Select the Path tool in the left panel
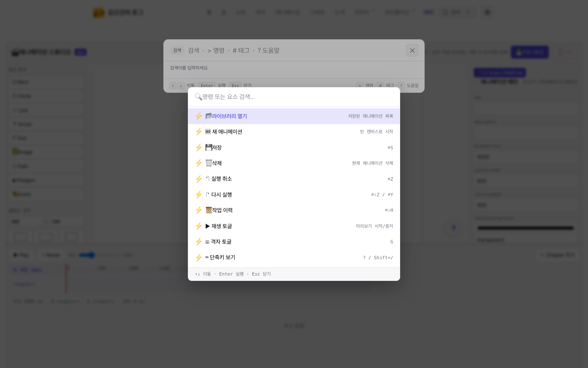 coord(46,166)
